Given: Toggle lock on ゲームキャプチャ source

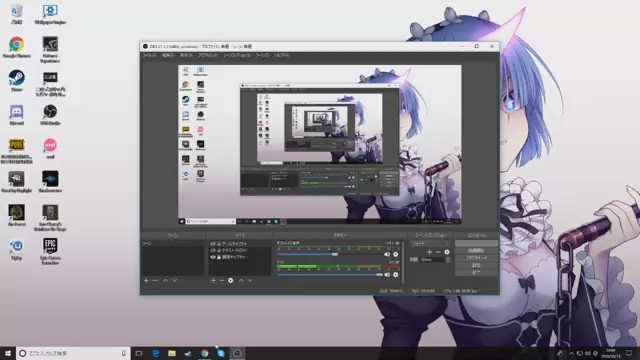Looking at the screenshot, I should click(219, 243).
